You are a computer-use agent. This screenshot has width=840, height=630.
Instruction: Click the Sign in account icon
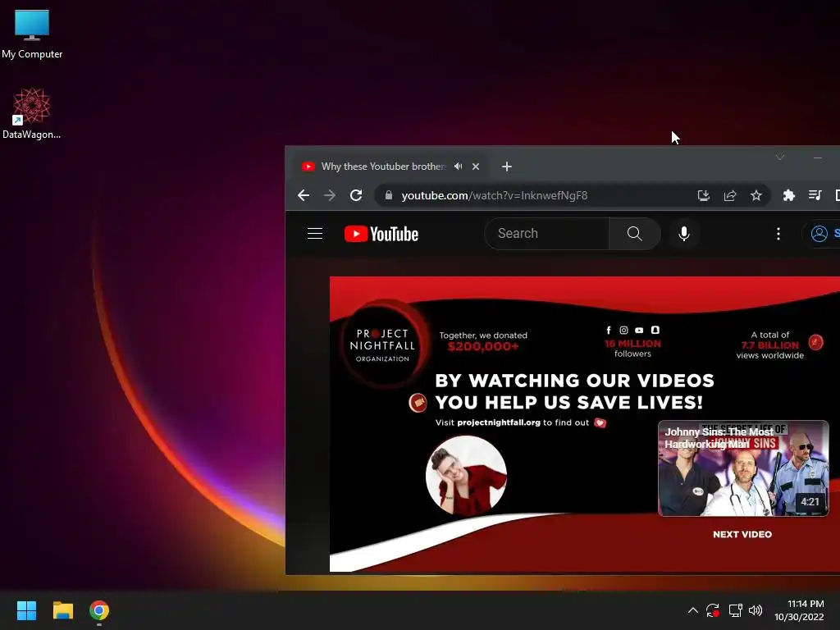coord(819,234)
